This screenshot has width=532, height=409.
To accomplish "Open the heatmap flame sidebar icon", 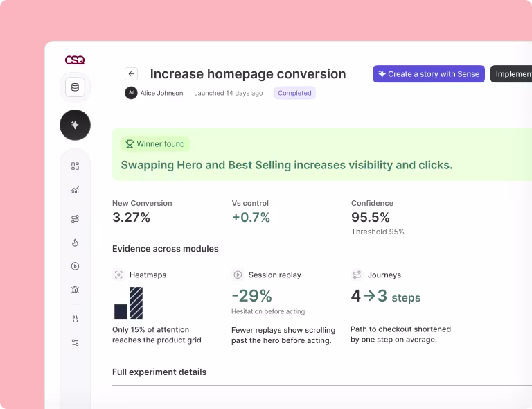I will point(75,243).
